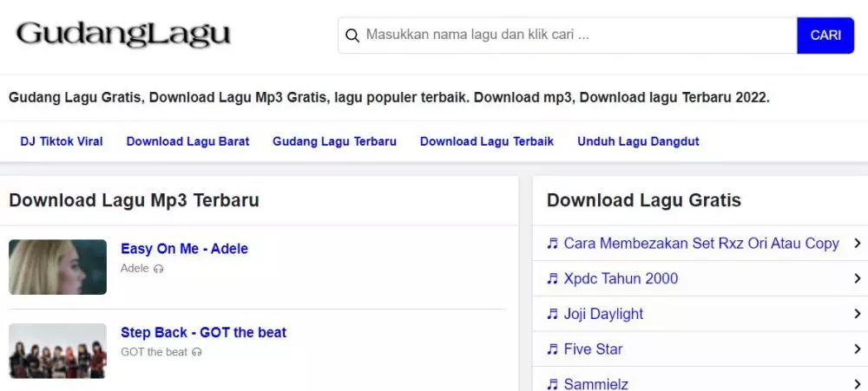
Task: Click the Gudang Lagu Gratis tagline text
Action: pos(389,98)
